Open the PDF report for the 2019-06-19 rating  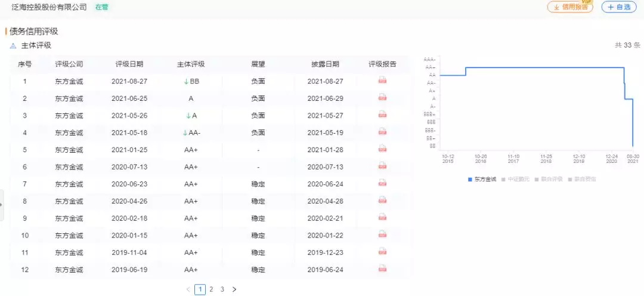tap(382, 269)
